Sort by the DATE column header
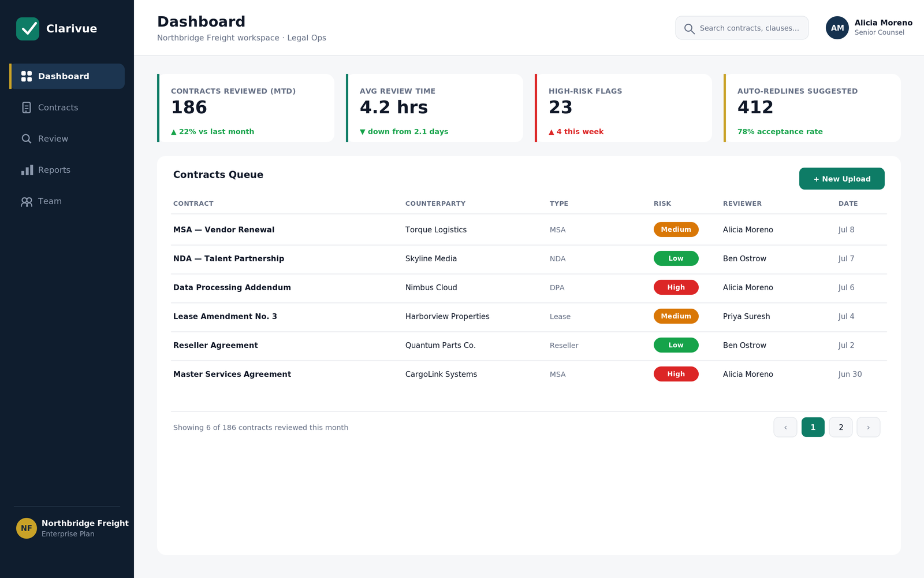 tap(848, 203)
